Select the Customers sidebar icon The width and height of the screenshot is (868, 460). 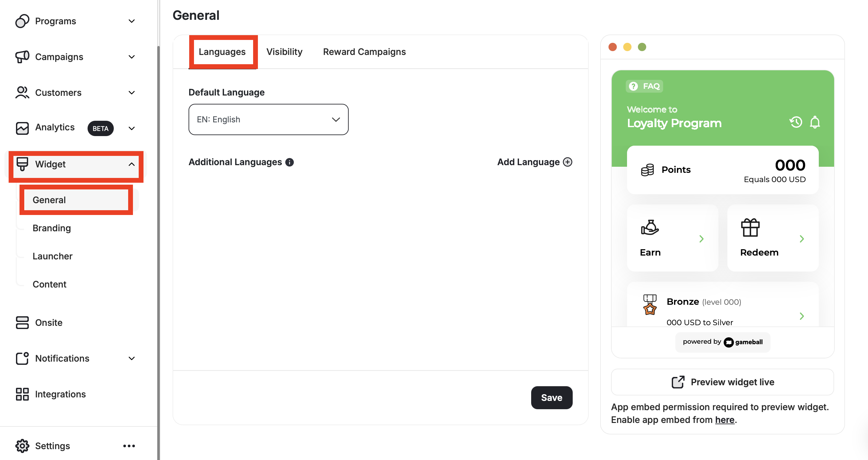pyautogui.click(x=22, y=92)
